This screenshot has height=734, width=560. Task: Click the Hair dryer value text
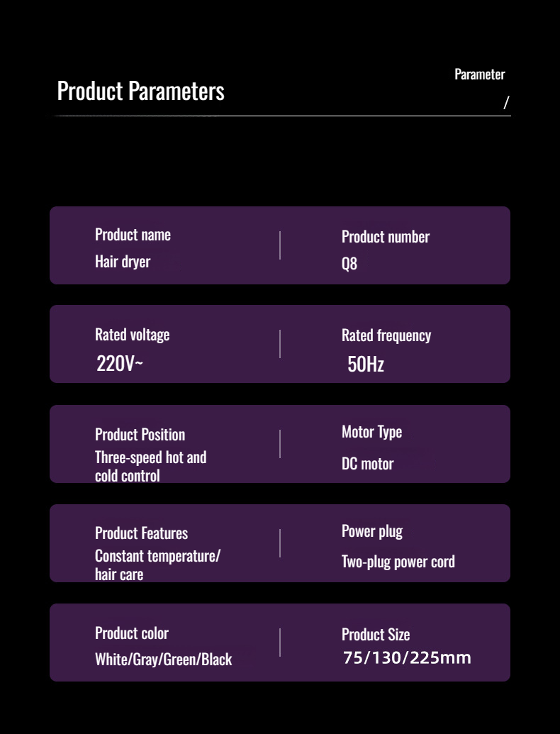pos(123,262)
